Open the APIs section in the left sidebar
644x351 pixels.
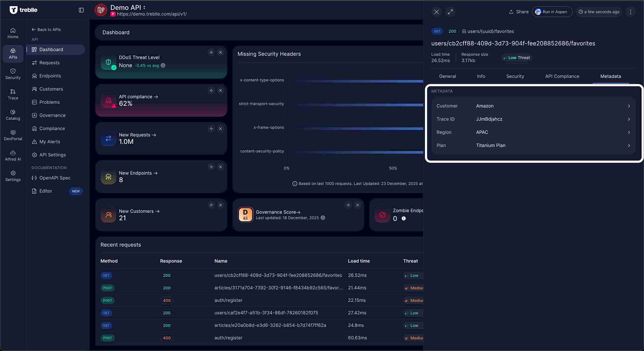[x=13, y=54]
